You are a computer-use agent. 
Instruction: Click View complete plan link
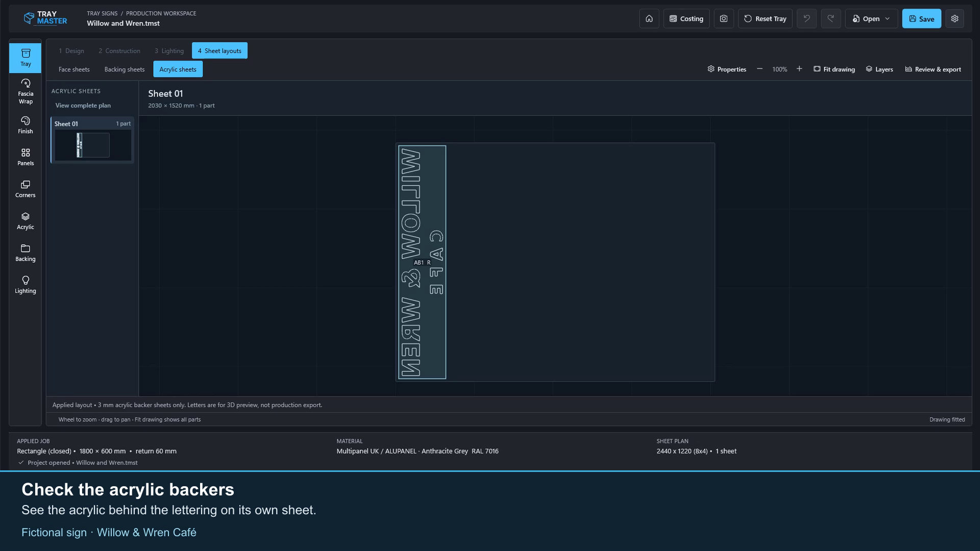click(x=83, y=105)
